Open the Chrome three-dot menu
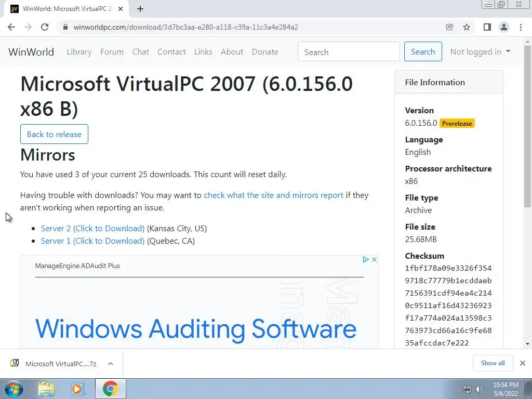This screenshot has height=399, width=532. (521, 27)
